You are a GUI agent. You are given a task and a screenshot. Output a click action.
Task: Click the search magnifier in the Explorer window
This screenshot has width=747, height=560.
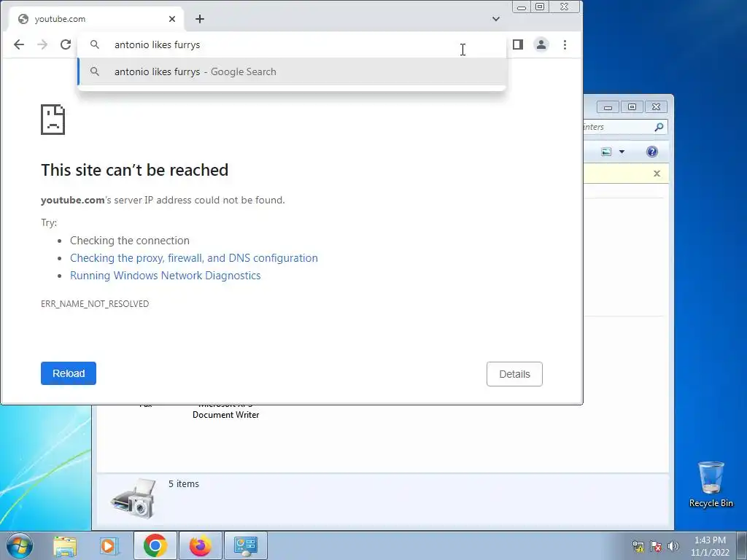(659, 127)
